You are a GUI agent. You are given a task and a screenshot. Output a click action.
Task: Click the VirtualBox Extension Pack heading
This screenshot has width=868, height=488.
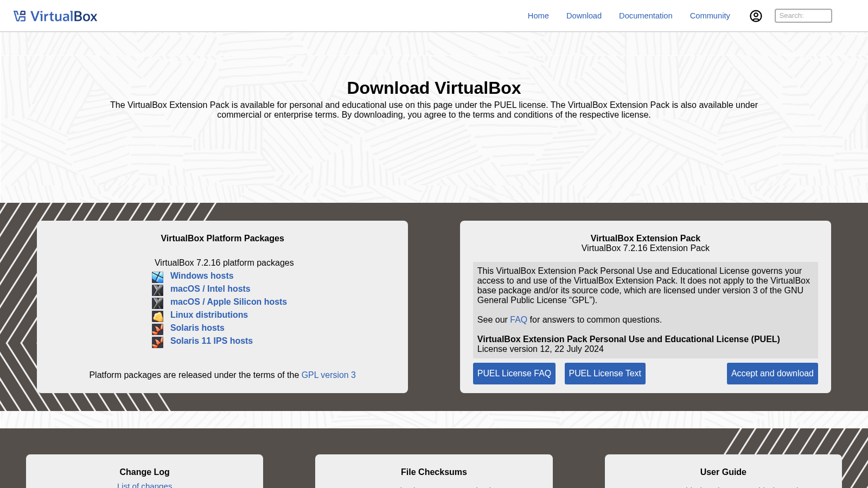[646, 239]
